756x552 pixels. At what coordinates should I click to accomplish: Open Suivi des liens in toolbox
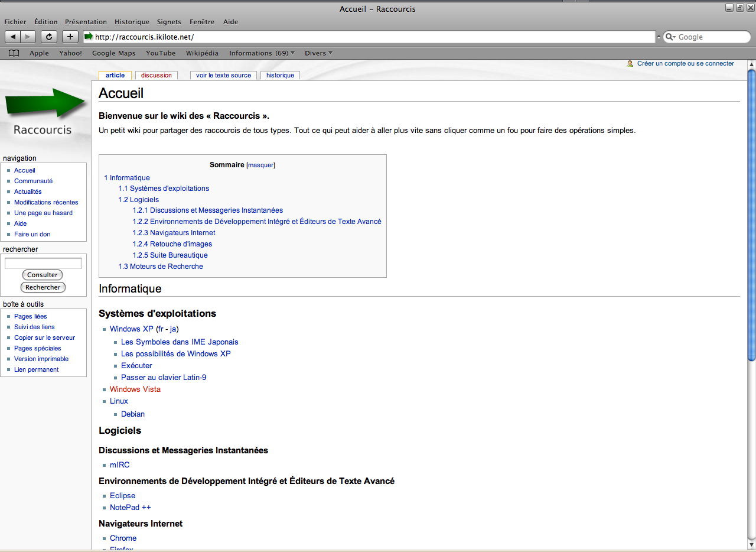point(34,327)
